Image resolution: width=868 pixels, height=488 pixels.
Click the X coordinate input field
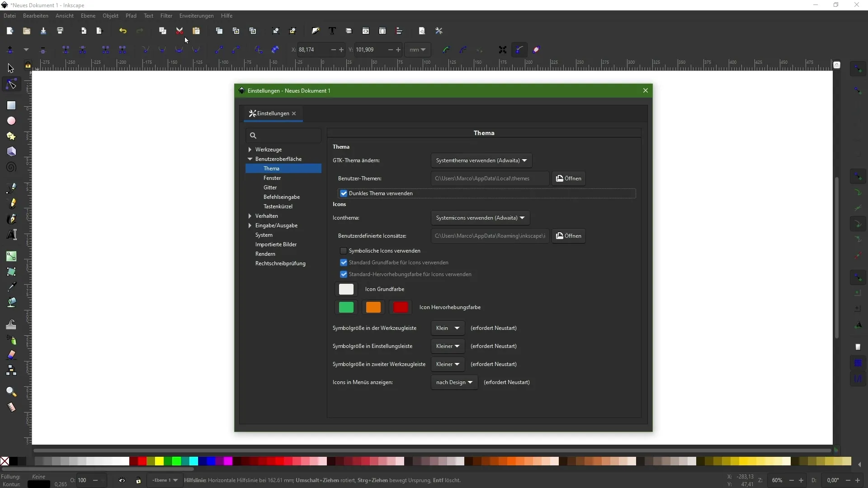point(313,50)
